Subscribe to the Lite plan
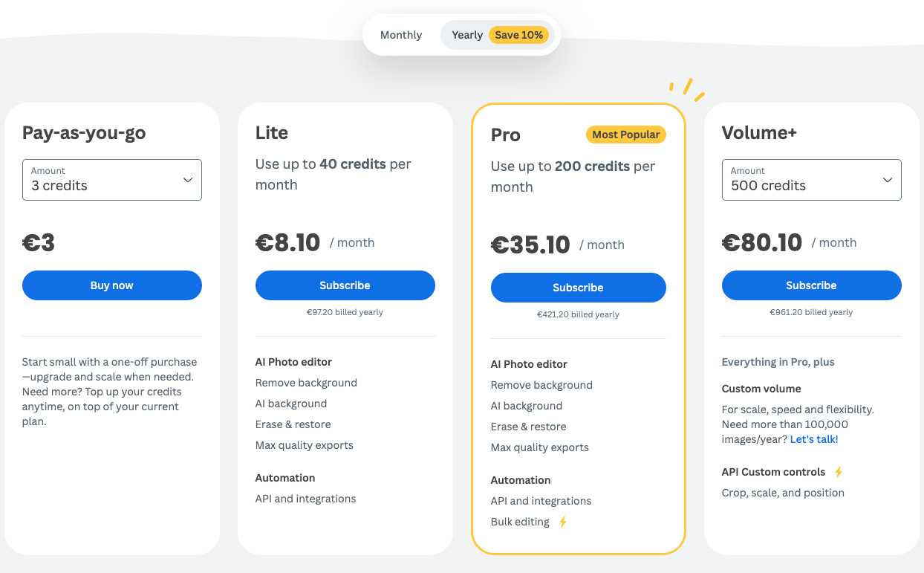The height and width of the screenshot is (573, 924). [345, 285]
